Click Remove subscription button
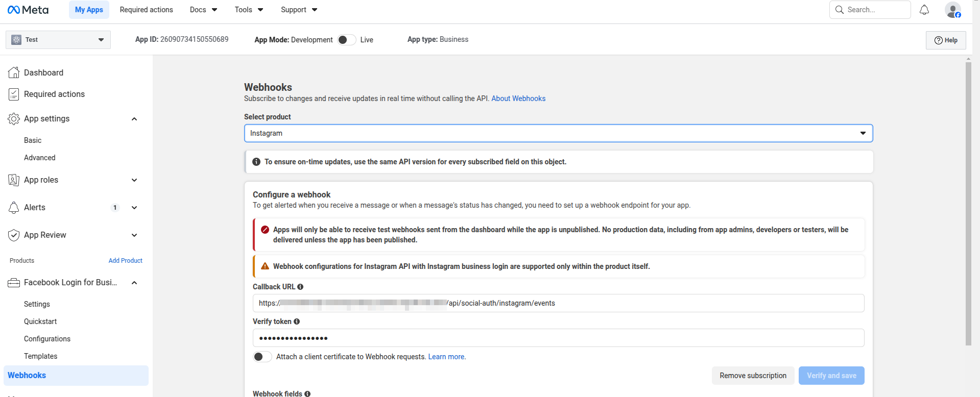Screen dimensions: 980x397 753,376
